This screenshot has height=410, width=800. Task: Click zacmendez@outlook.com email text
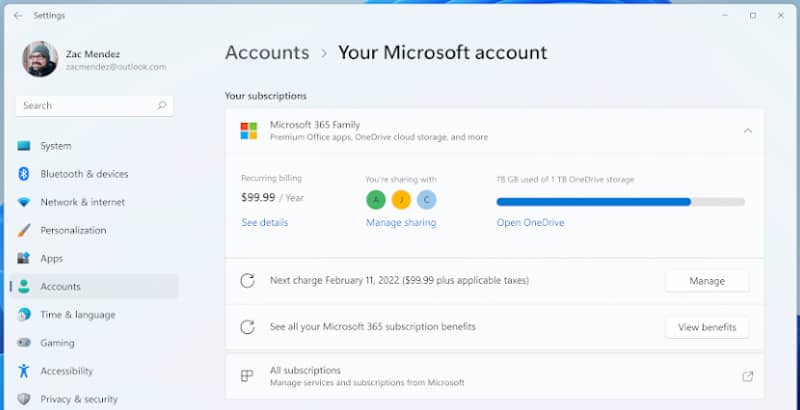coord(116,67)
